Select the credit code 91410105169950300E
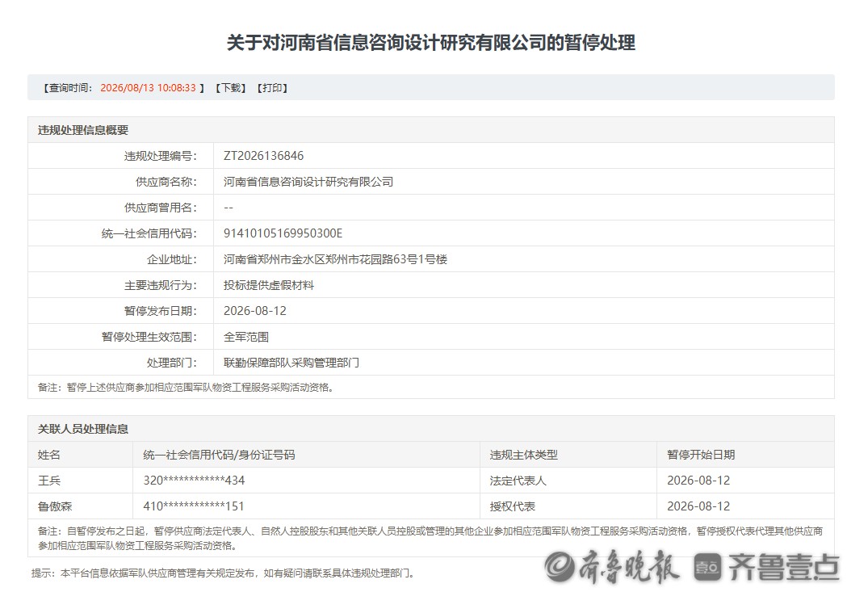 pyautogui.click(x=283, y=233)
